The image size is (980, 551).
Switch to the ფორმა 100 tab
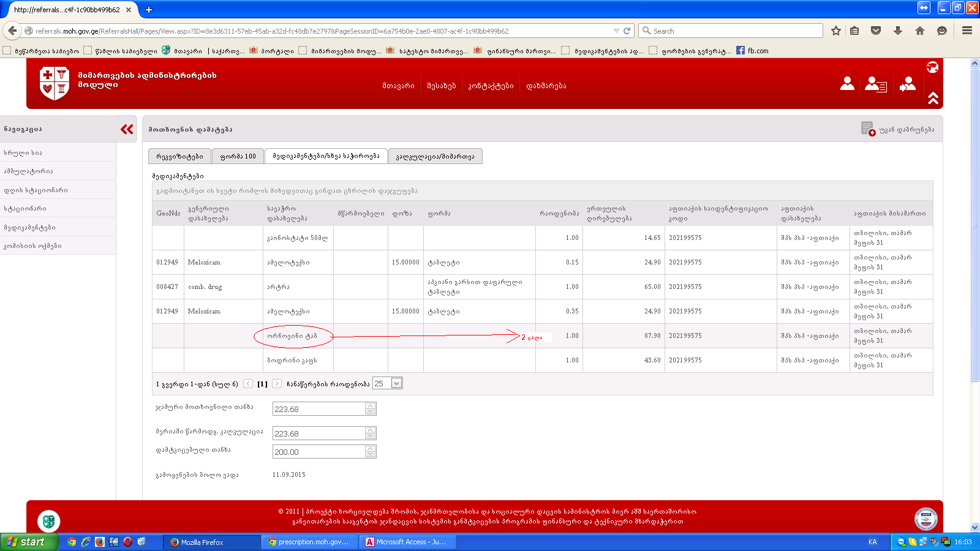[x=238, y=157]
